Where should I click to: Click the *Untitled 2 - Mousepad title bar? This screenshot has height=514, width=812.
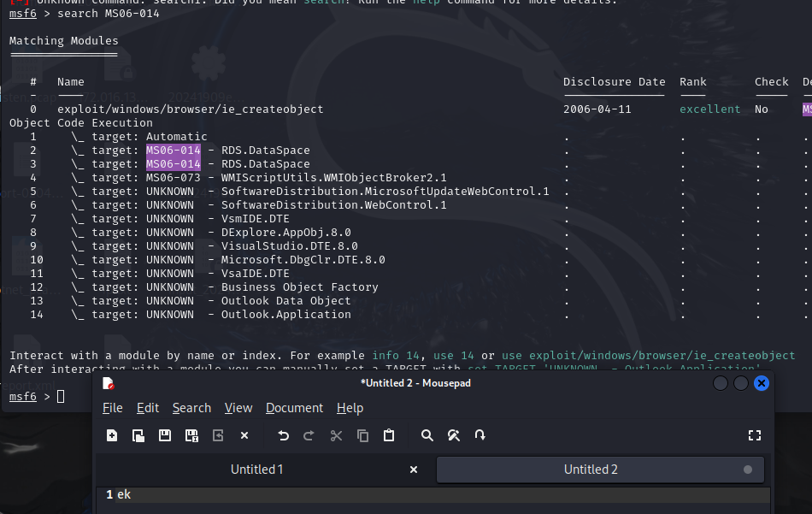pos(415,383)
